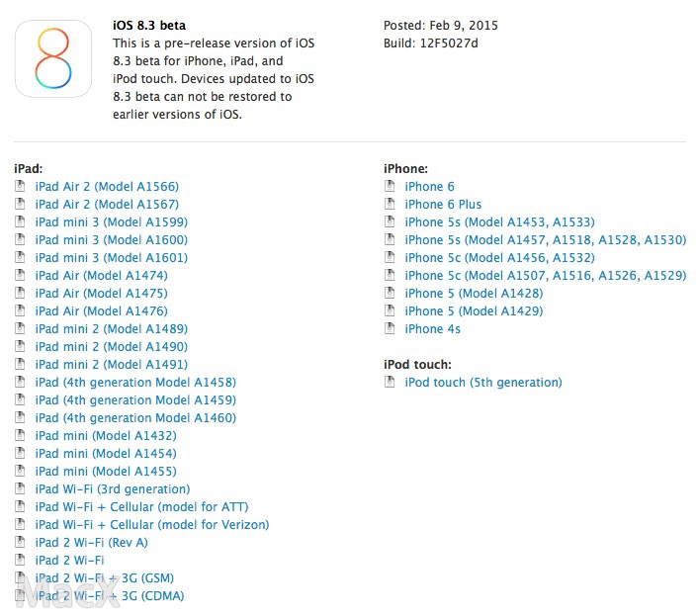Viewport: 697px width, 616px height.
Task: Click file icon beside iPad Air 2 A1566
Action: click(x=20, y=187)
